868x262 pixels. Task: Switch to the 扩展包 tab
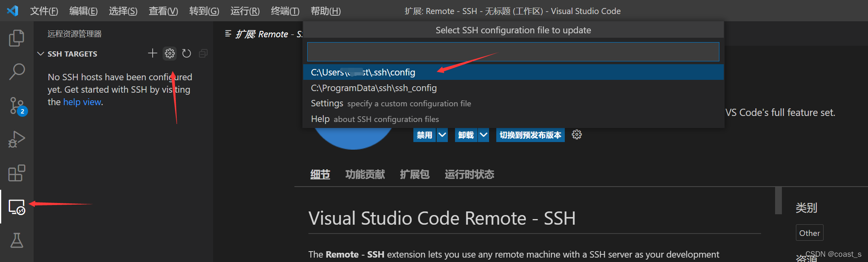click(x=415, y=175)
